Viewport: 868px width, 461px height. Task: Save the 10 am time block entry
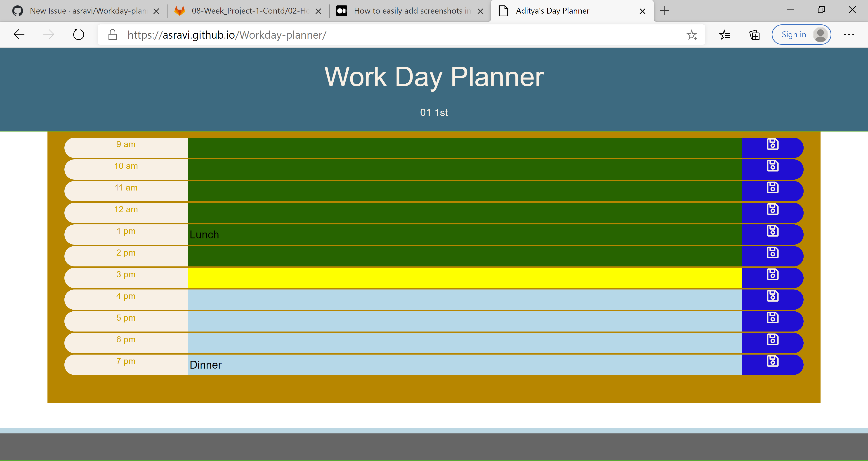[773, 165]
